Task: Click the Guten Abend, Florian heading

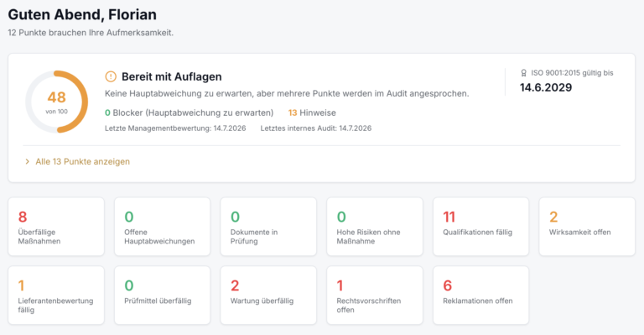Action: coord(82,15)
